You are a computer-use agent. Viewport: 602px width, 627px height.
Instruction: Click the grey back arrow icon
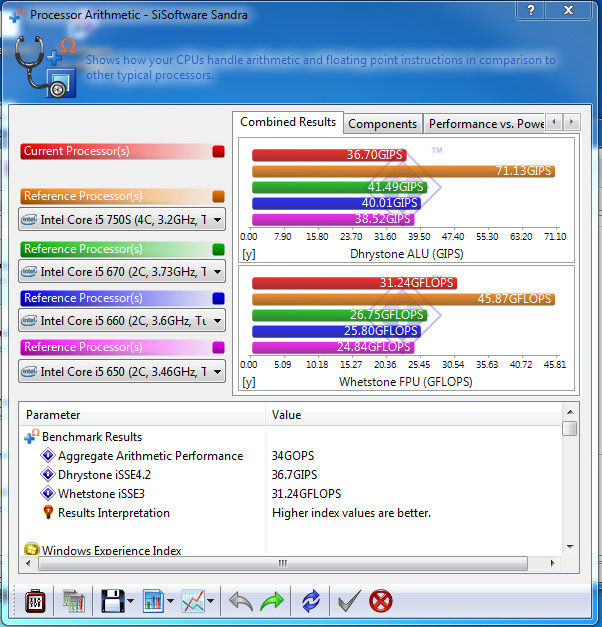coord(241,601)
